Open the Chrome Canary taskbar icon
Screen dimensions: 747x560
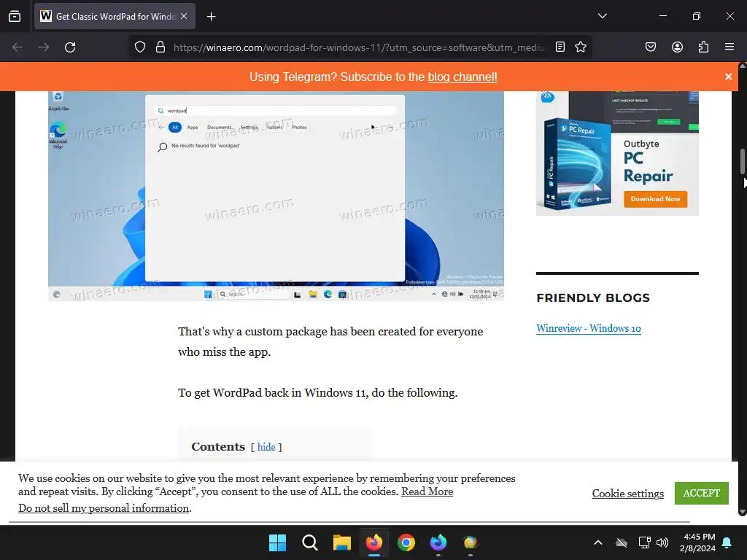[x=471, y=542]
